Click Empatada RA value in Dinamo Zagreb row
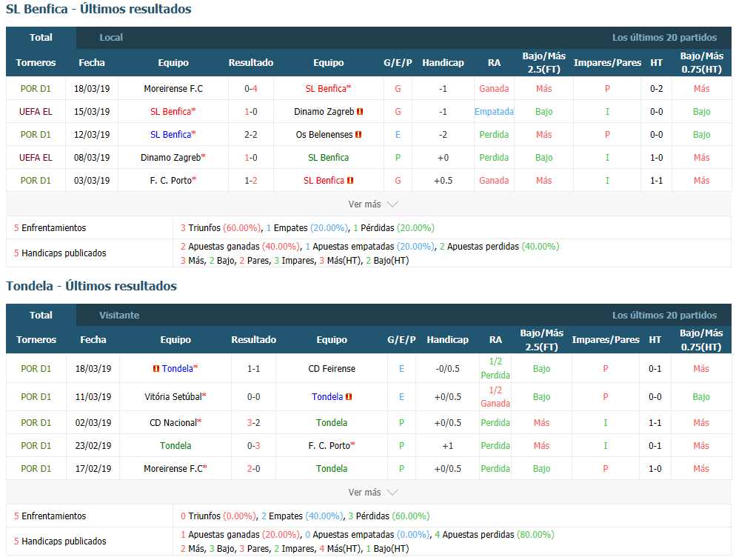 pos(494,112)
